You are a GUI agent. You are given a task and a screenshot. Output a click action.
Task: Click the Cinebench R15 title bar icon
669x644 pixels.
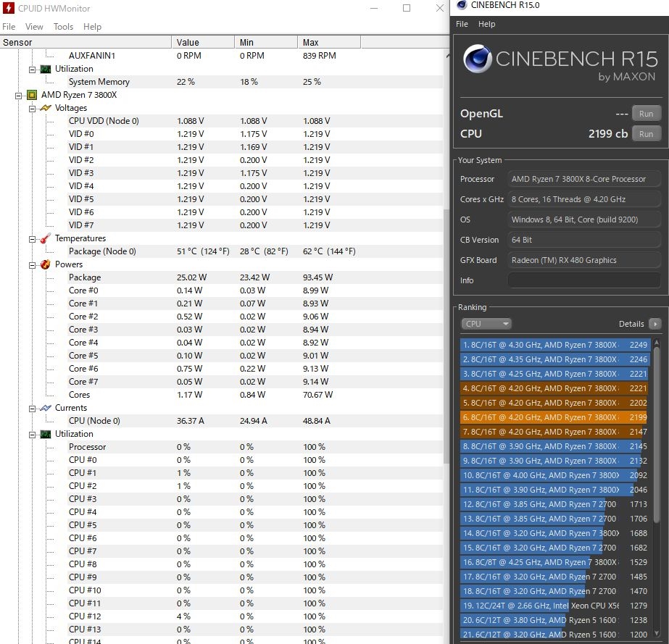click(462, 5)
